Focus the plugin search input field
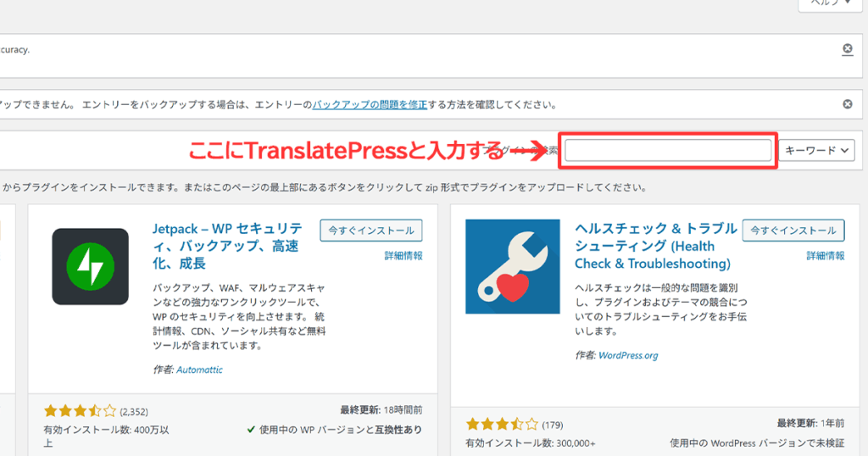 (x=668, y=151)
